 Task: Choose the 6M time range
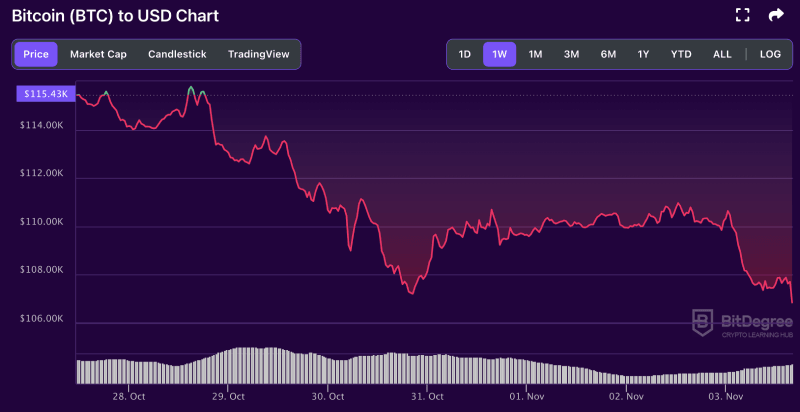(608, 54)
